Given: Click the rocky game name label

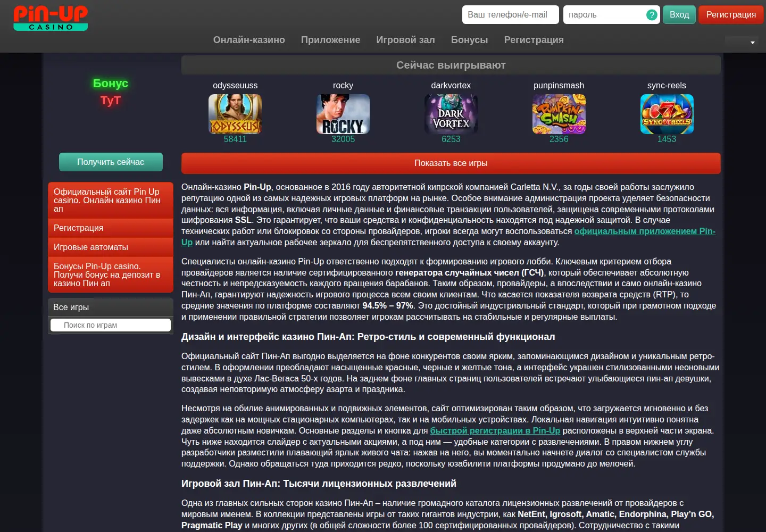Looking at the screenshot, I should pyautogui.click(x=343, y=86).
